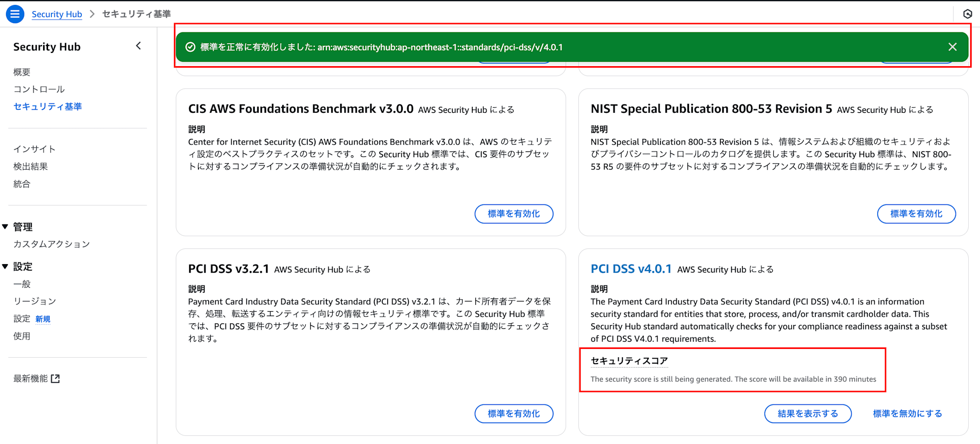This screenshot has height=444, width=980.
Task: Open 統合 in the sidebar
Action: point(22,184)
